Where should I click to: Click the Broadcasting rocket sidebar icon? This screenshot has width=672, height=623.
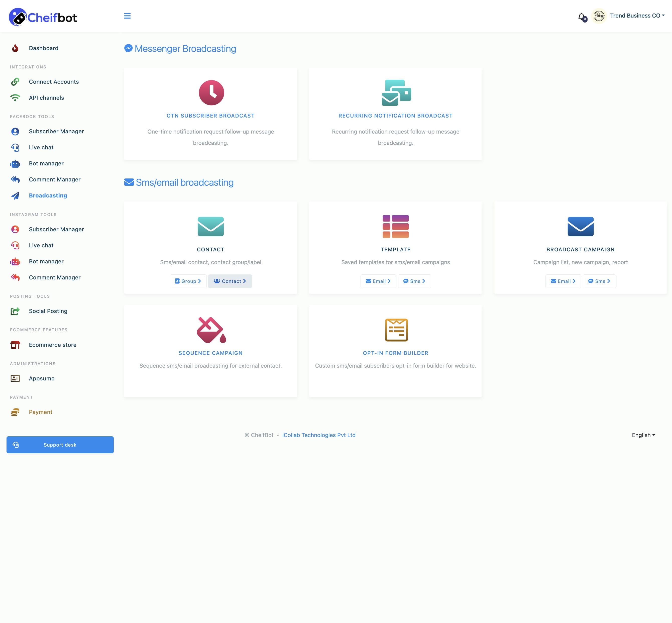16,195
